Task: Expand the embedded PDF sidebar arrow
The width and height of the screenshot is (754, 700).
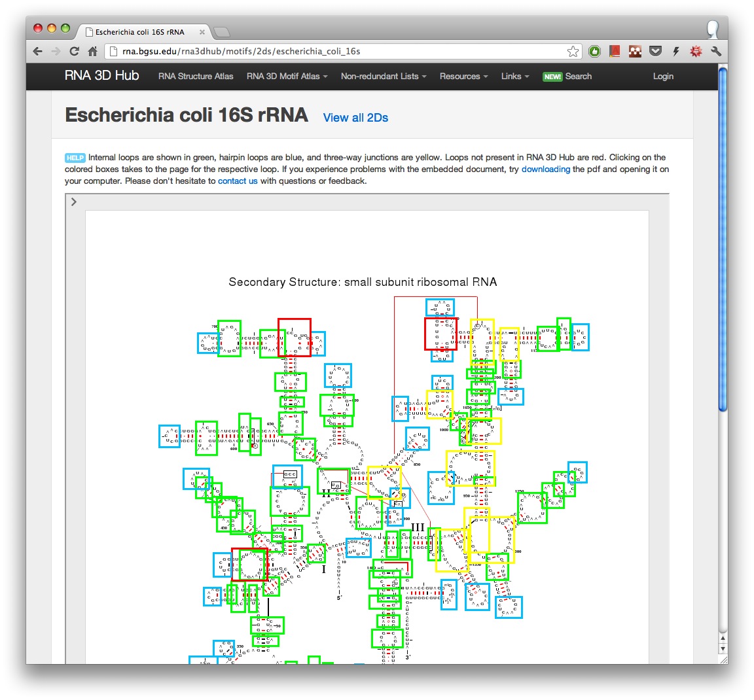Action: (x=74, y=201)
